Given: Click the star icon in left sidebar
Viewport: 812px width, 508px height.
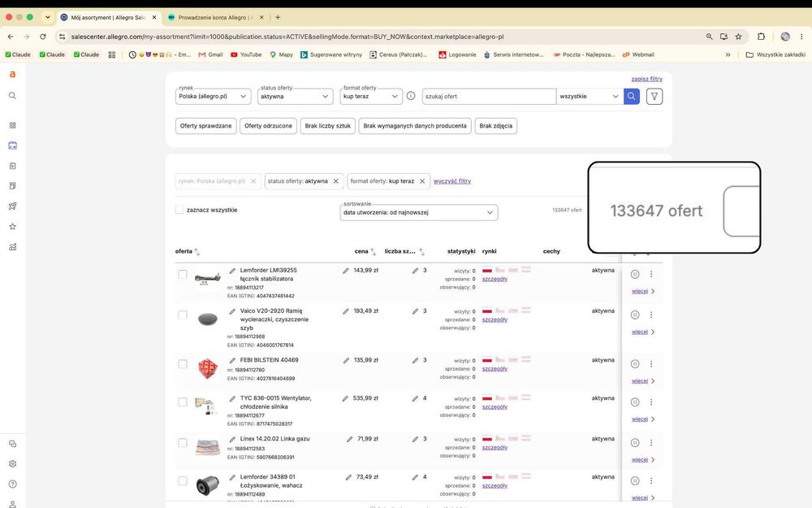Looking at the screenshot, I should (x=12, y=227).
